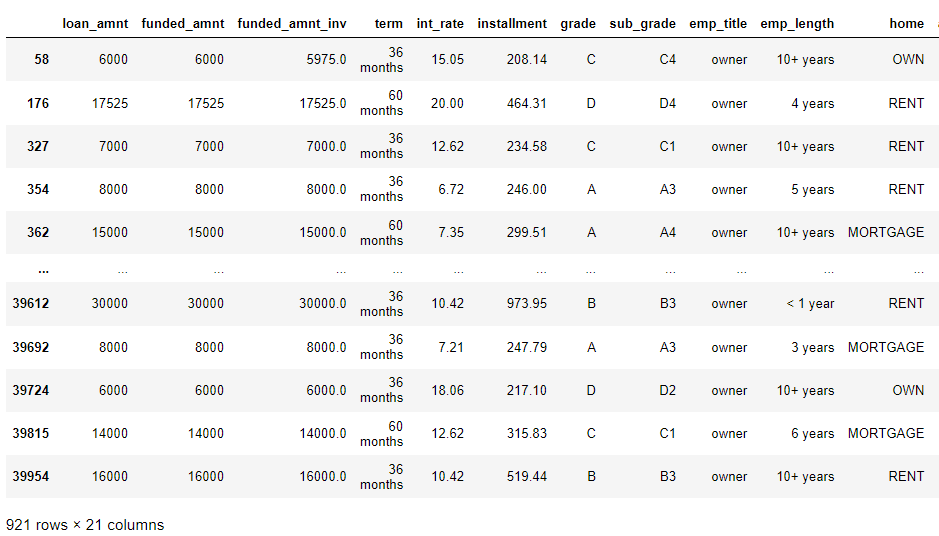This screenshot has height=536, width=939.
Task: Select the emp_title column header
Action: (x=718, y=23)
